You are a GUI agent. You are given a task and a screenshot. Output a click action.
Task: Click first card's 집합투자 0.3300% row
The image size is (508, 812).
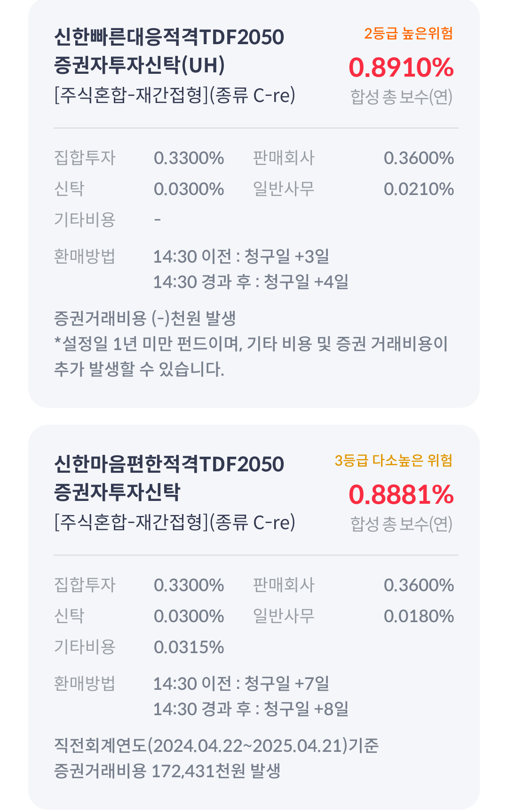139,158
